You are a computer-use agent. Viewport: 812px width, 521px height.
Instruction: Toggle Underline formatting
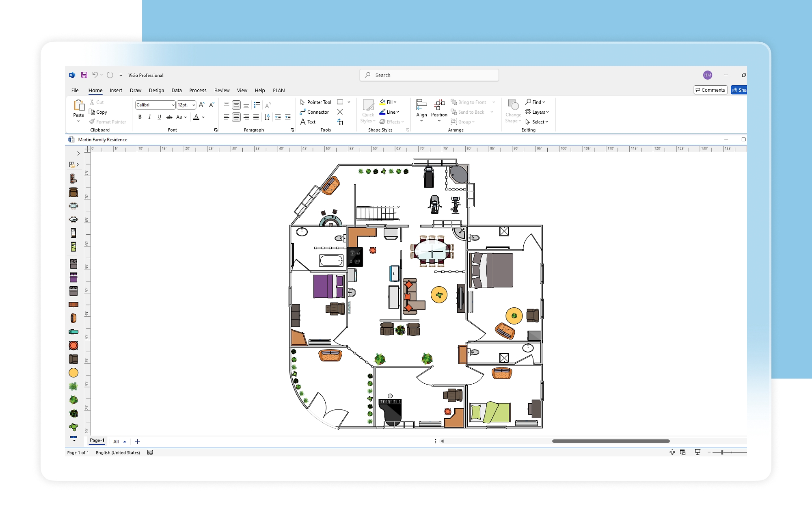(x=159, y=117)
